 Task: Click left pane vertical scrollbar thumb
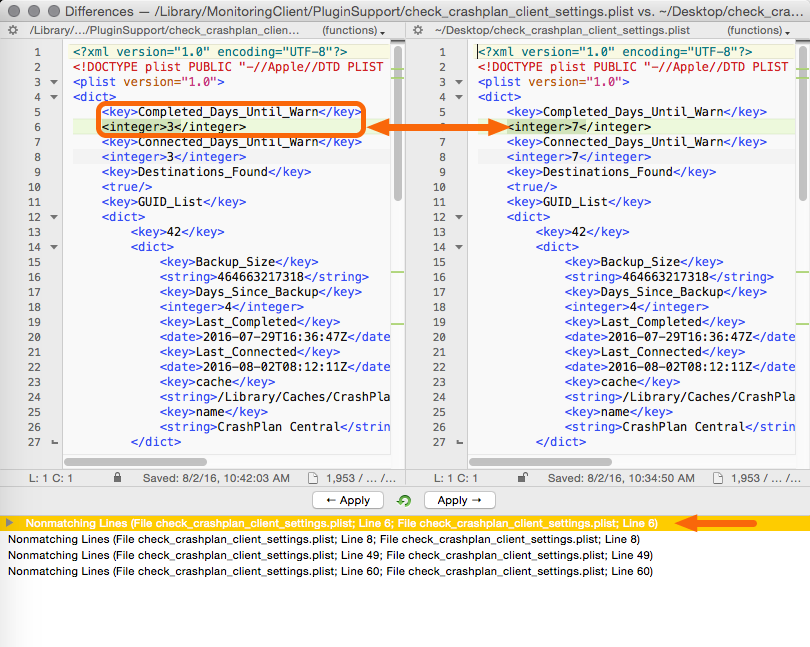[x=398, y=123]
